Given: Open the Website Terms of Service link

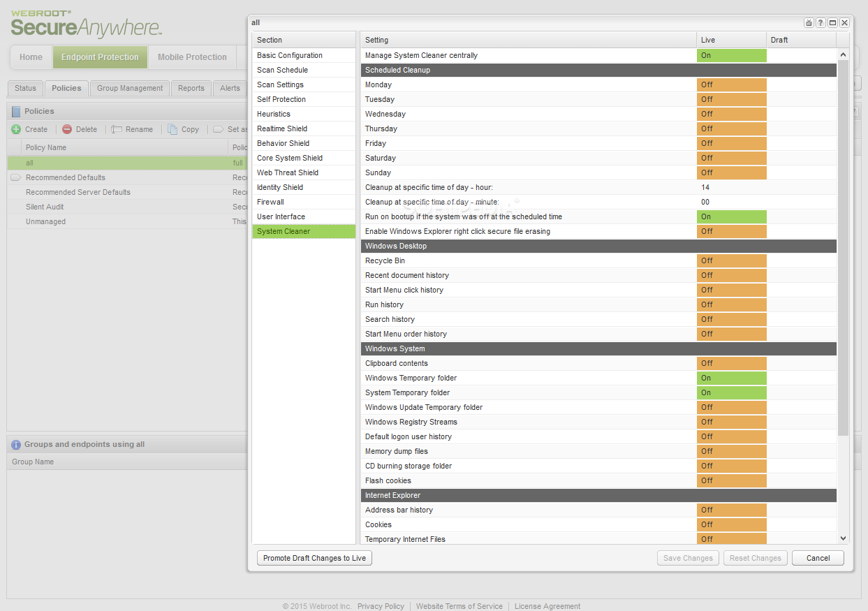Looking at the screenshot, I should tap(459, 606).
